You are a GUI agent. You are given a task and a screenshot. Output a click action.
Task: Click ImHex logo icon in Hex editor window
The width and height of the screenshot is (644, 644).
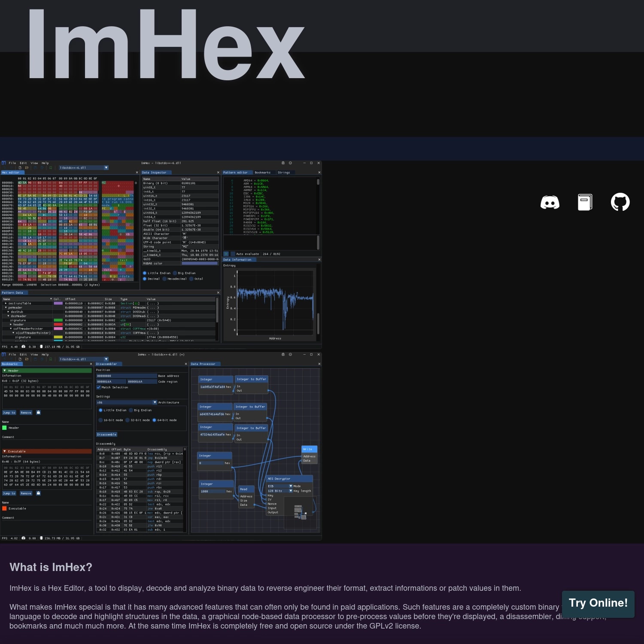(4, 163)
